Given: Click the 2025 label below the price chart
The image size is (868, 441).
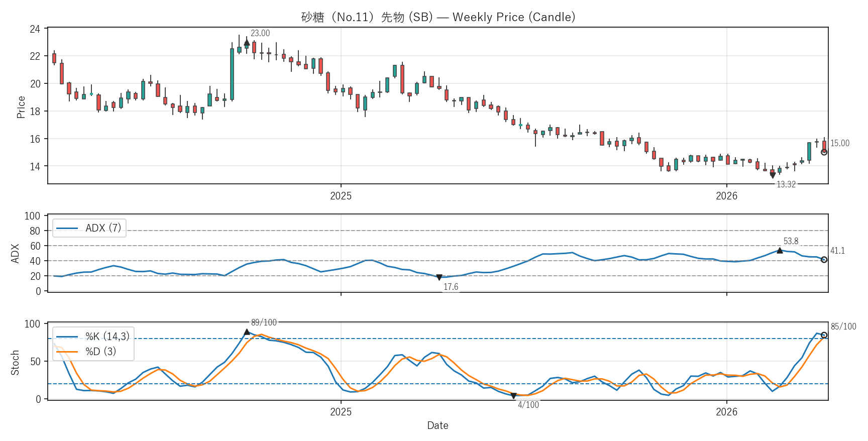Looking at the screenshot, I should point(341,196).
